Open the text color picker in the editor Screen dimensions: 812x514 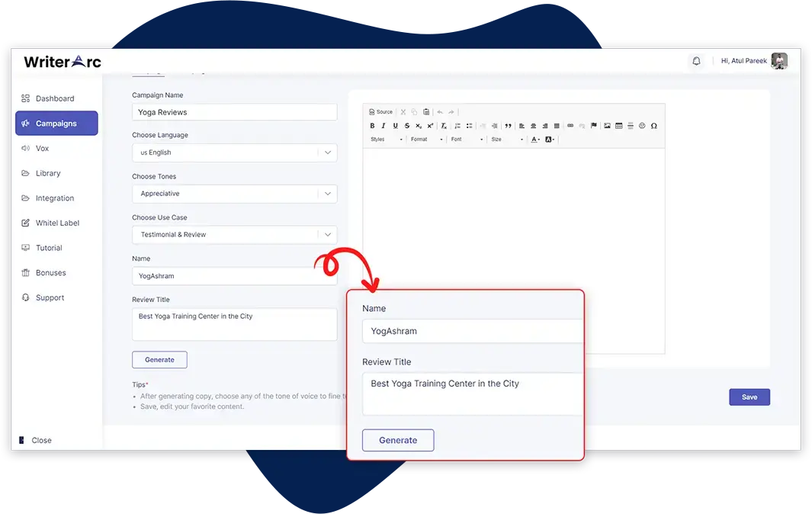click(x=535, y=140)
